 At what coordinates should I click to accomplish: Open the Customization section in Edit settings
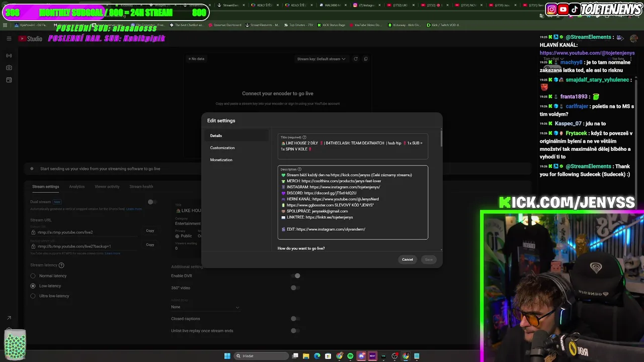(236, 148)
